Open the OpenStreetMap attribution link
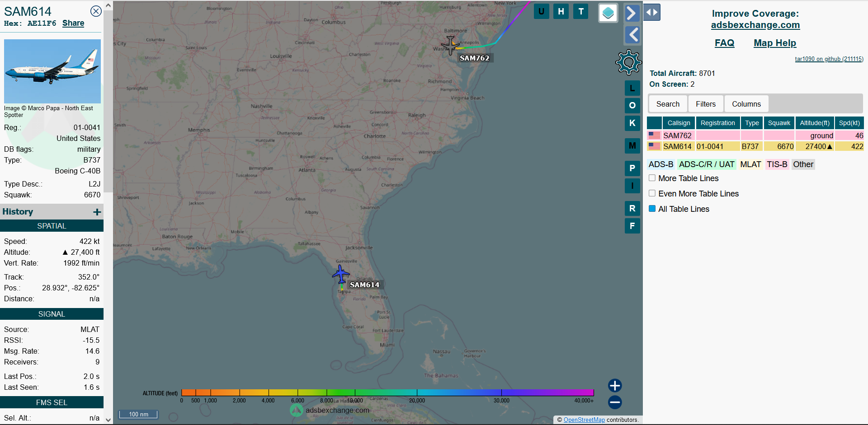 [584, 420]
